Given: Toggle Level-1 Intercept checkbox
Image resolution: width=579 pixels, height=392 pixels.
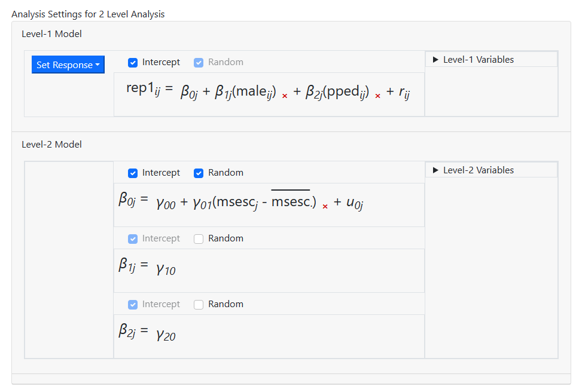Looking at the screenshot, I should pos(133,62).
